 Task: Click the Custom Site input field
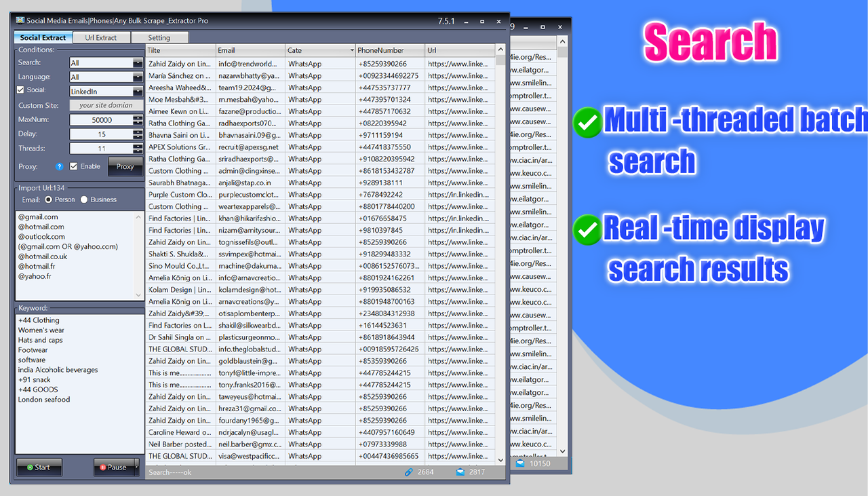pos(106,106)
